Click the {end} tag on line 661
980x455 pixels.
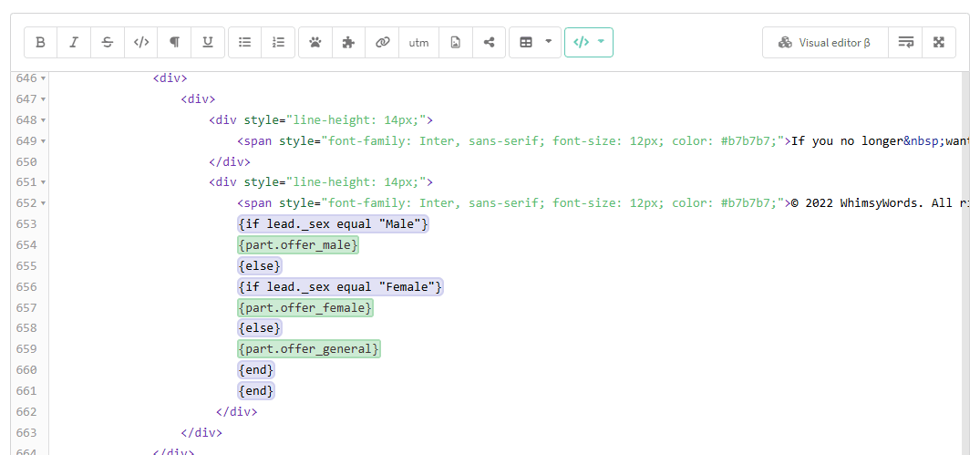point(256,390)
